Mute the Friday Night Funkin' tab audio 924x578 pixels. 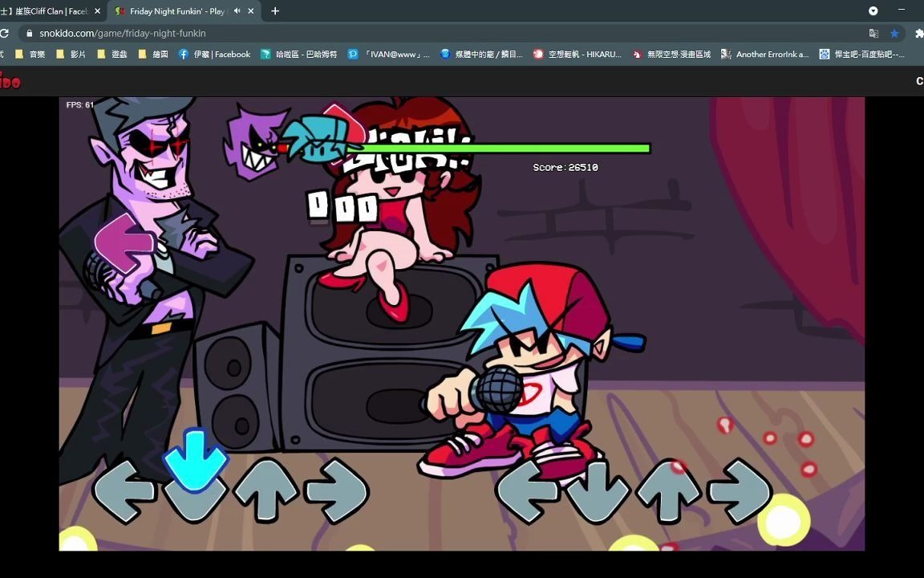[x=237, y=10]
